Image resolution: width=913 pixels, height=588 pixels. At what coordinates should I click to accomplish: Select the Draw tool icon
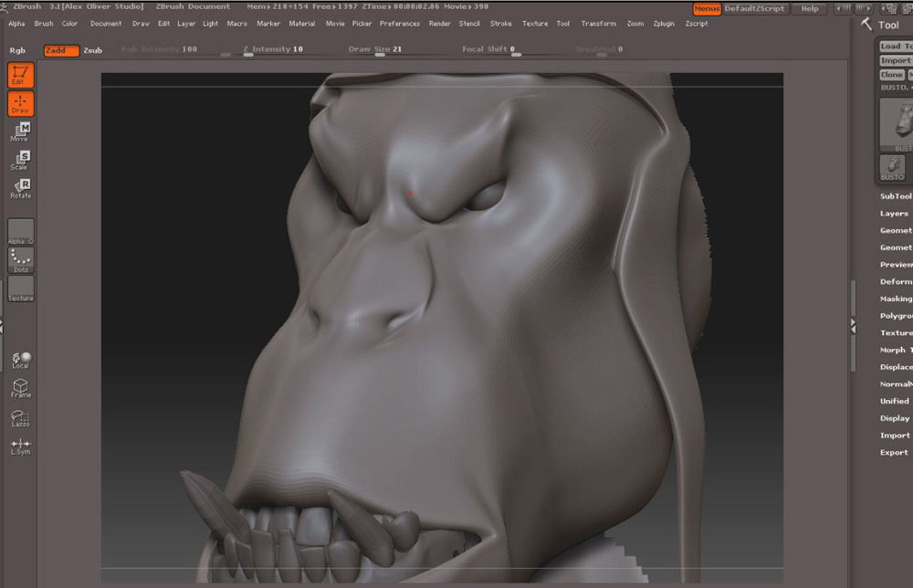point(20,103)
